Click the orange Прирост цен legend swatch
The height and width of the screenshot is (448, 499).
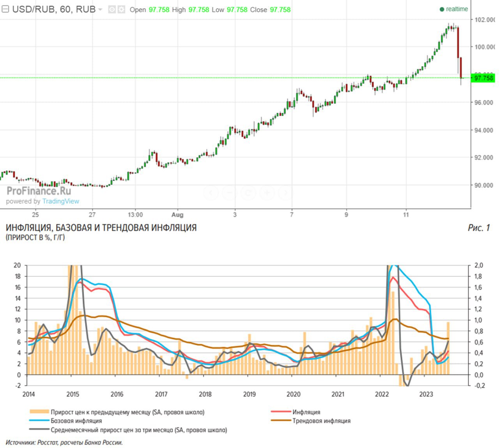(39, 412)
